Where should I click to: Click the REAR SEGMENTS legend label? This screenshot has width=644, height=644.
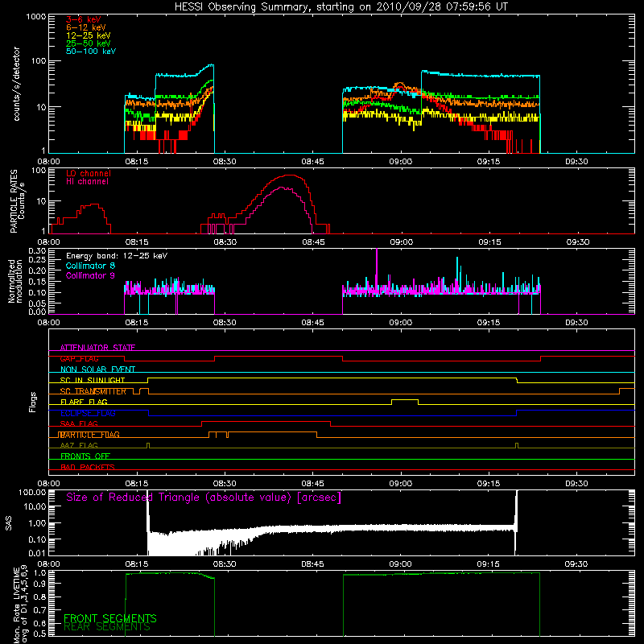tap(107, 627)
